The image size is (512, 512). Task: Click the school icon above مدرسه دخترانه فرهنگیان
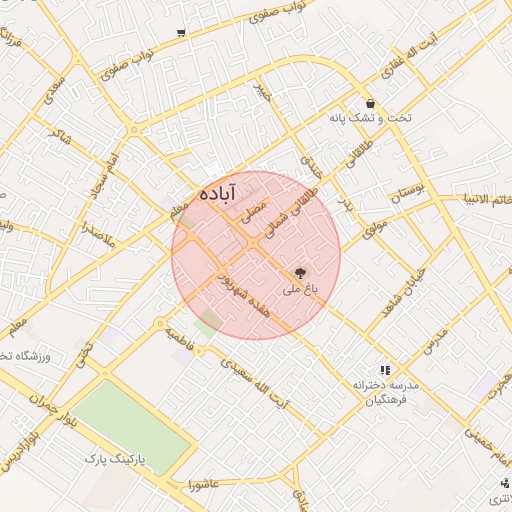385,370
